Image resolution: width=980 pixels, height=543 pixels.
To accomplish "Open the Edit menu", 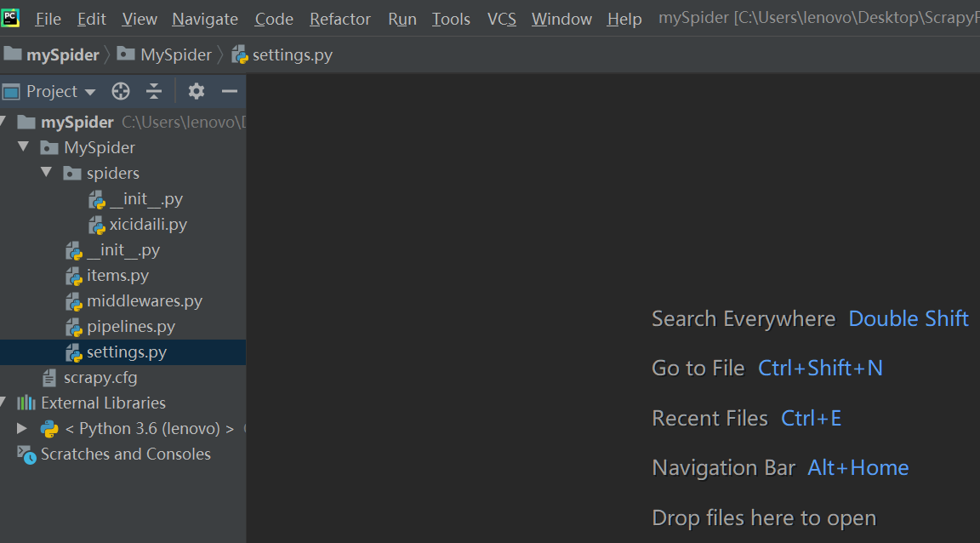I will pyautogui.click(x=91, y=20).
